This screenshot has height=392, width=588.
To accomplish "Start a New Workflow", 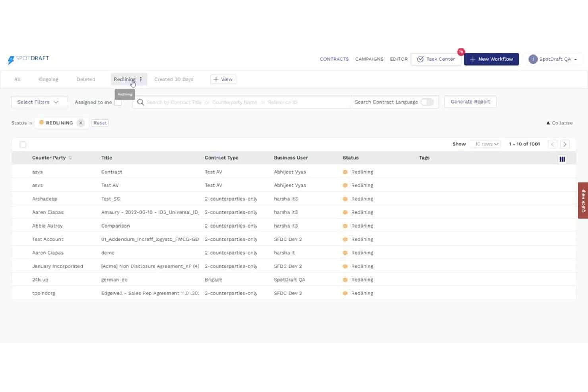I will tap(491, 59).
